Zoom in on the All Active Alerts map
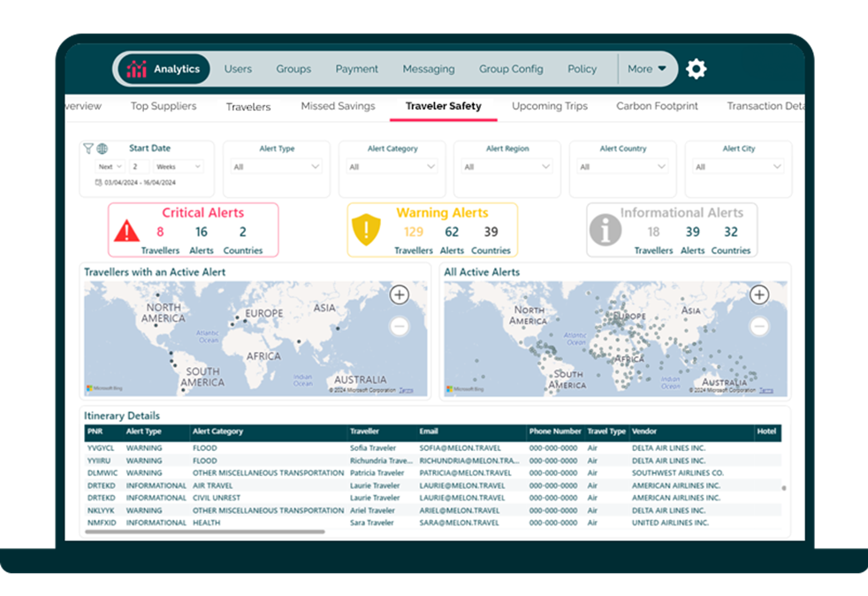This screenshot has height=596, width=868. click(759, 295)
